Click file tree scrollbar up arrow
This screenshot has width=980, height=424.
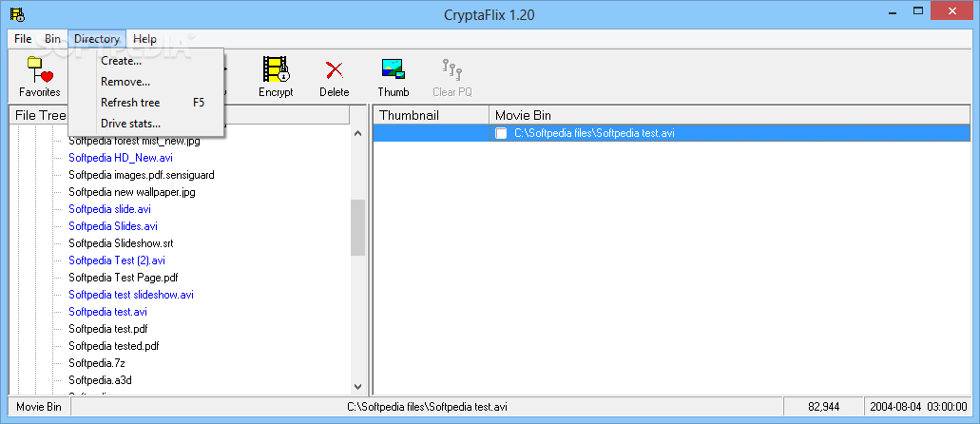click(x=357, y=133)
